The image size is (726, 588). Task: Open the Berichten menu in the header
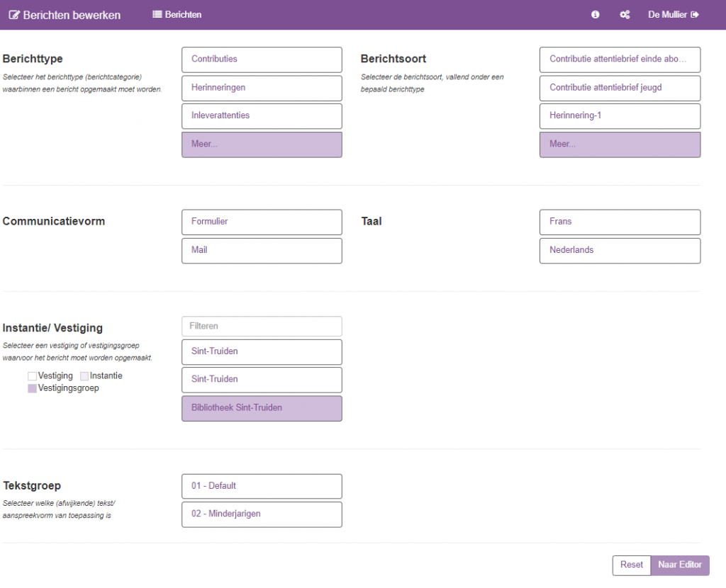177,15
